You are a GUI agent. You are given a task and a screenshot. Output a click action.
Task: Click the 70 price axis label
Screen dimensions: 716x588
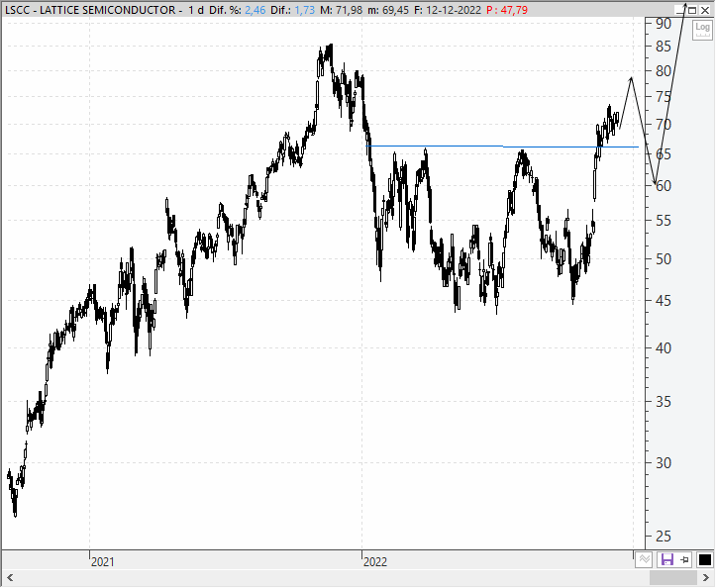664,124
